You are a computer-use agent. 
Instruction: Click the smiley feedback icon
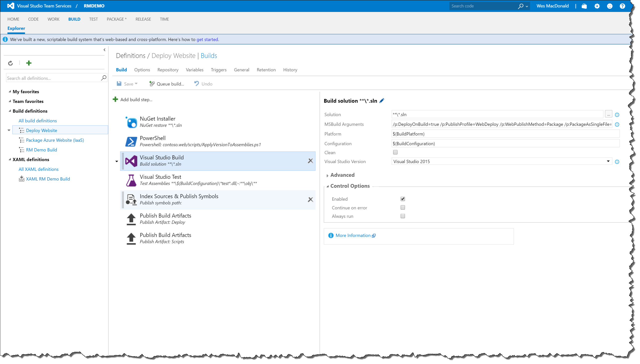click(x=609, y=6)
